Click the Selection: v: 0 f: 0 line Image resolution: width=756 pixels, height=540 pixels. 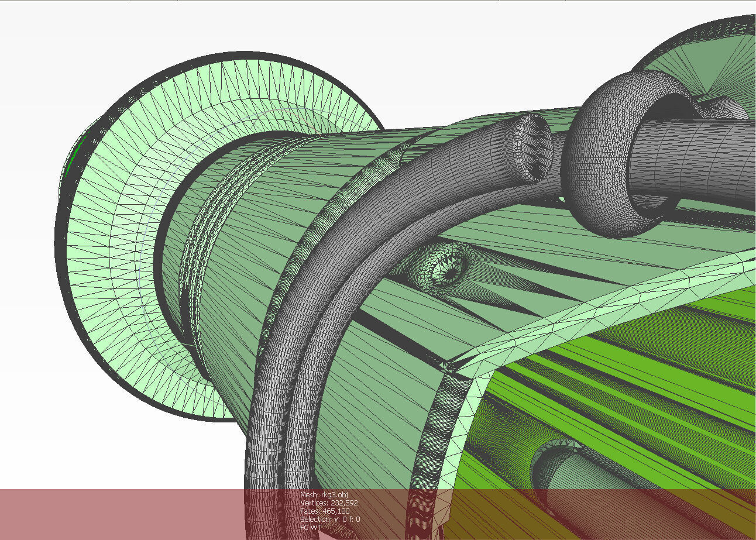coord(330,520)
